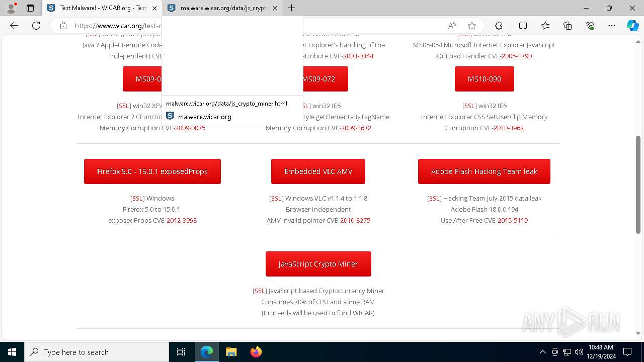Viewport: 644px width, 362px height.
Task: Click SSL link under Firefox exposedProps
Action: click(x=137, y=198)
